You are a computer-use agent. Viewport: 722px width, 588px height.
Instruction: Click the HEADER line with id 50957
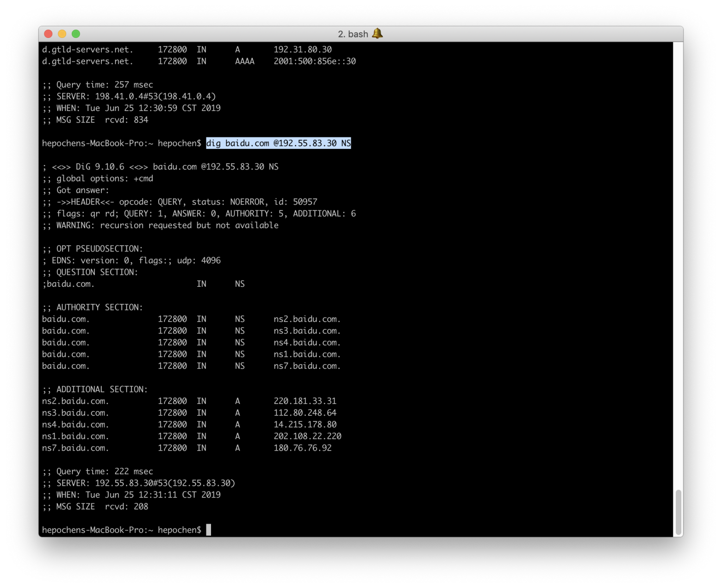click(x=180, y=202)
